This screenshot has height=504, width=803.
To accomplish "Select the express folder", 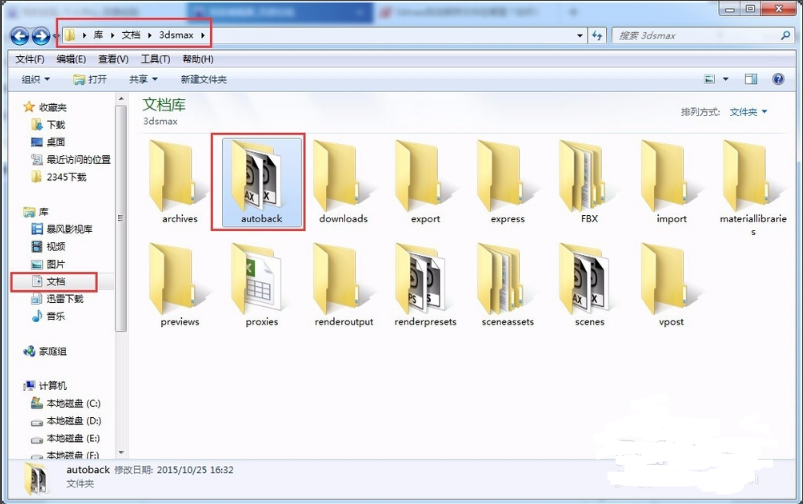I will (507, 182).
